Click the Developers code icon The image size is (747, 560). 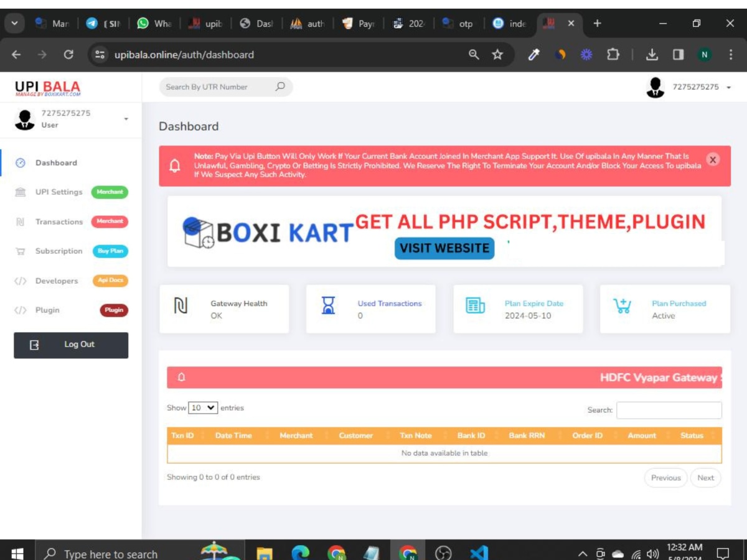click(21, 281)
